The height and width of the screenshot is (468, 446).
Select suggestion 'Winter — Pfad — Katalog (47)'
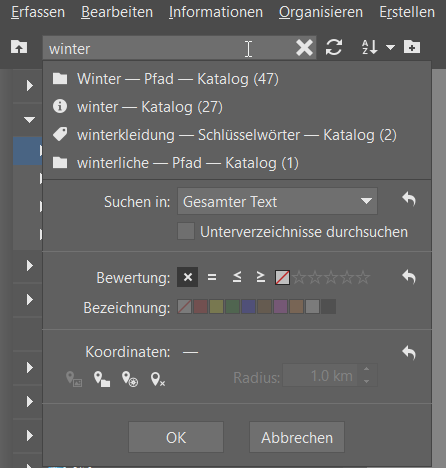(237, 79)
